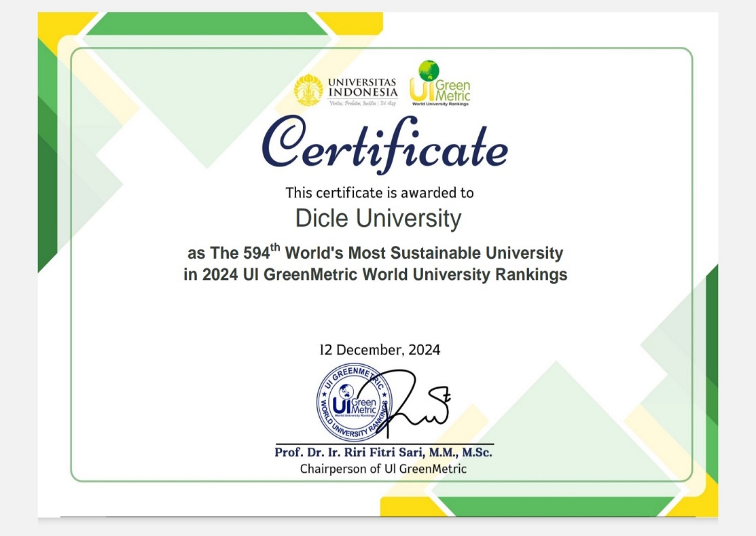The width and height of the screenshot is (756, 536).
Task: Click the recipient name "Dicle University"
Action: click(378, 218)
